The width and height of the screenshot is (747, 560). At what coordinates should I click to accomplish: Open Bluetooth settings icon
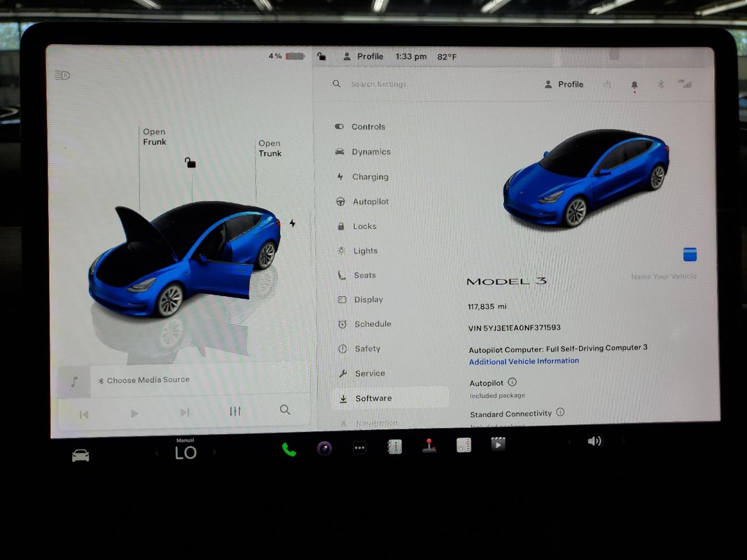[661, 85]
